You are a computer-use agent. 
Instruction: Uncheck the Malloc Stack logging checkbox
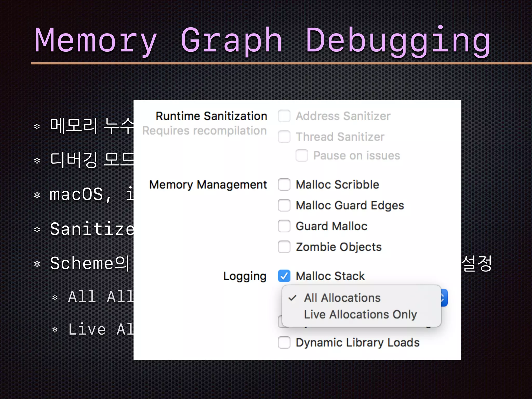284,276
